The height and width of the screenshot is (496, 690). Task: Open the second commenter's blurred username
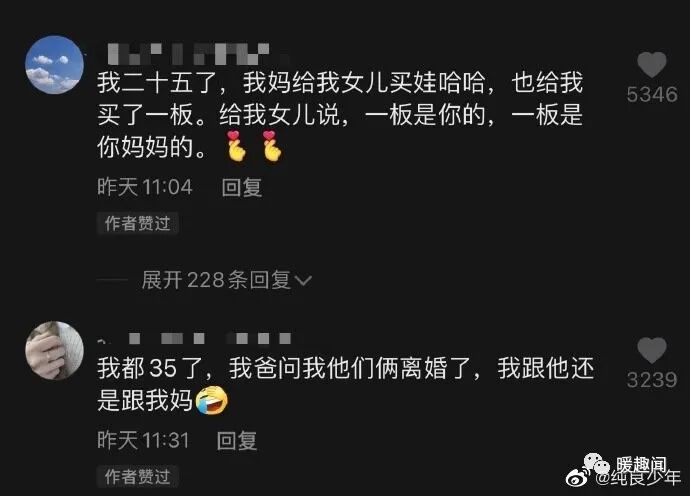194,338
